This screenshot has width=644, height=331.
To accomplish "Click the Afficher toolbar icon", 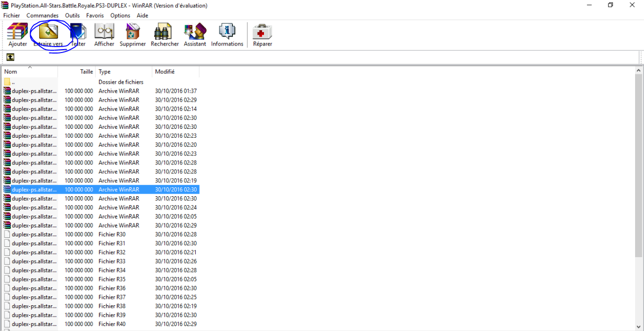I will [104, 32].
